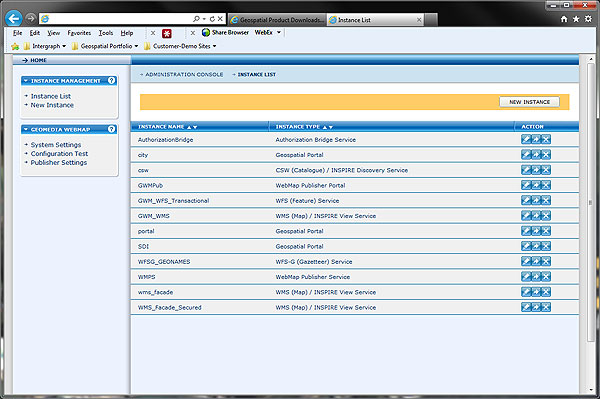Edit the GWM_WMS instance
Viewport: 600px width, 399px height.
point(526,215)
